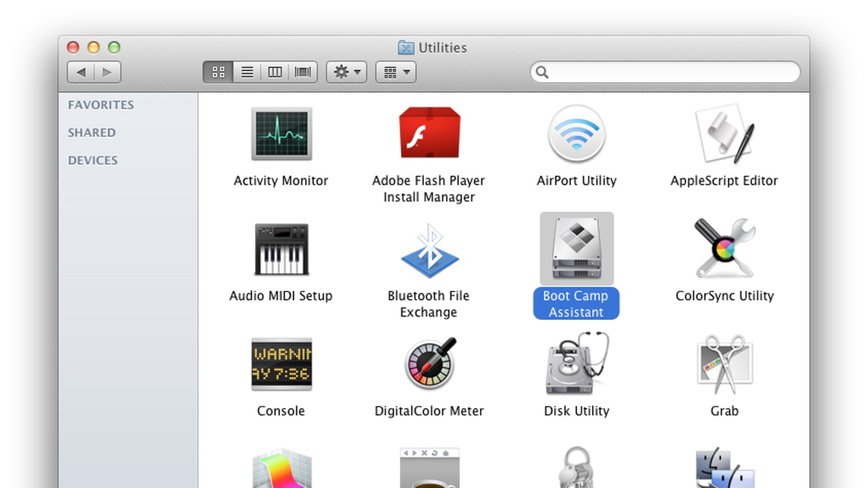The width and height of the screenshot is (868, 488).
Task: Select the ColorSync Utility icon
Action: [x=724, y=249]
